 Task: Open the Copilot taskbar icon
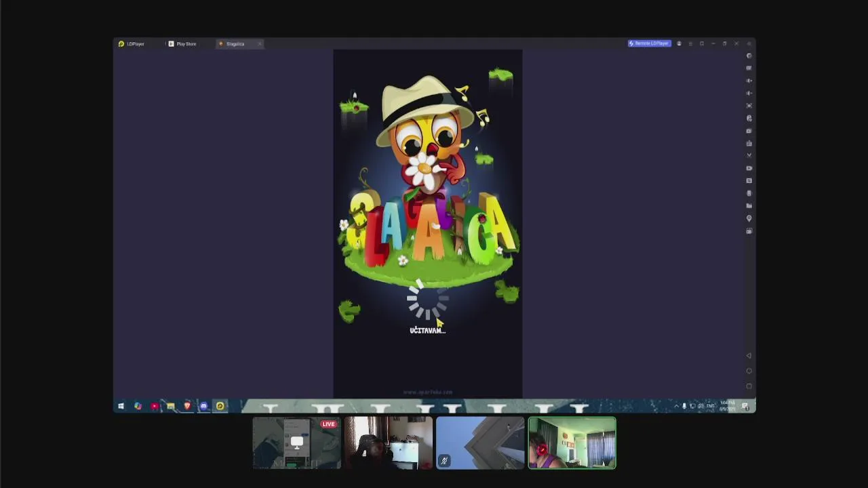tap(138, 406)
